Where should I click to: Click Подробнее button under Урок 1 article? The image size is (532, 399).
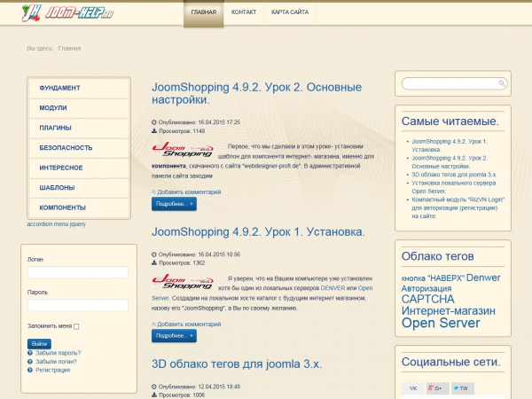174,336
